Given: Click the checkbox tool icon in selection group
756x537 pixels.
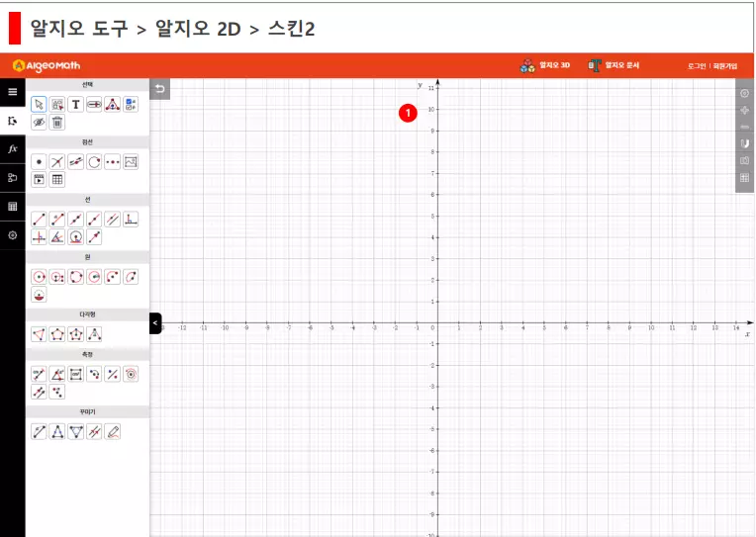Looking at the screenshot, I should tap(131, 104).
